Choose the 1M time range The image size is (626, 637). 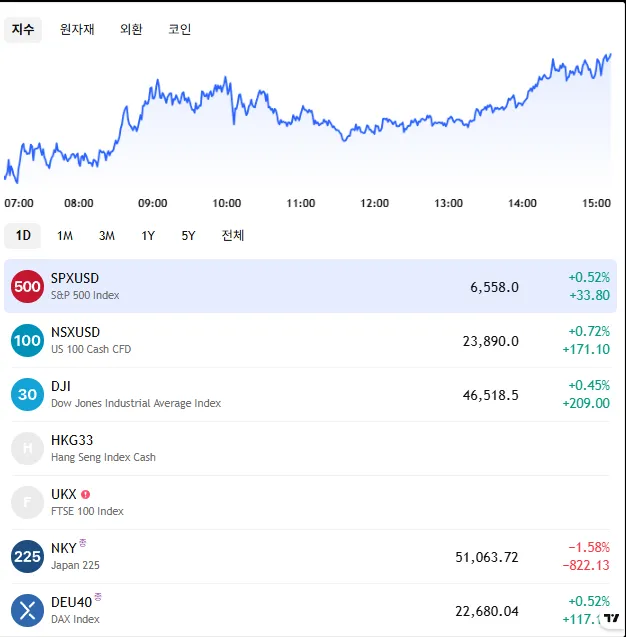click(x=65, y=236)
